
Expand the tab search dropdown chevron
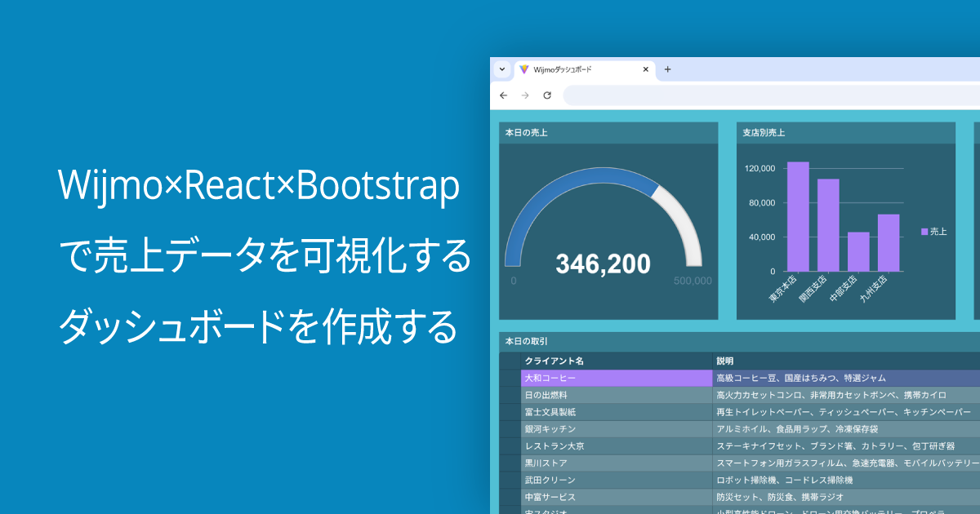[x=502, y=69]
